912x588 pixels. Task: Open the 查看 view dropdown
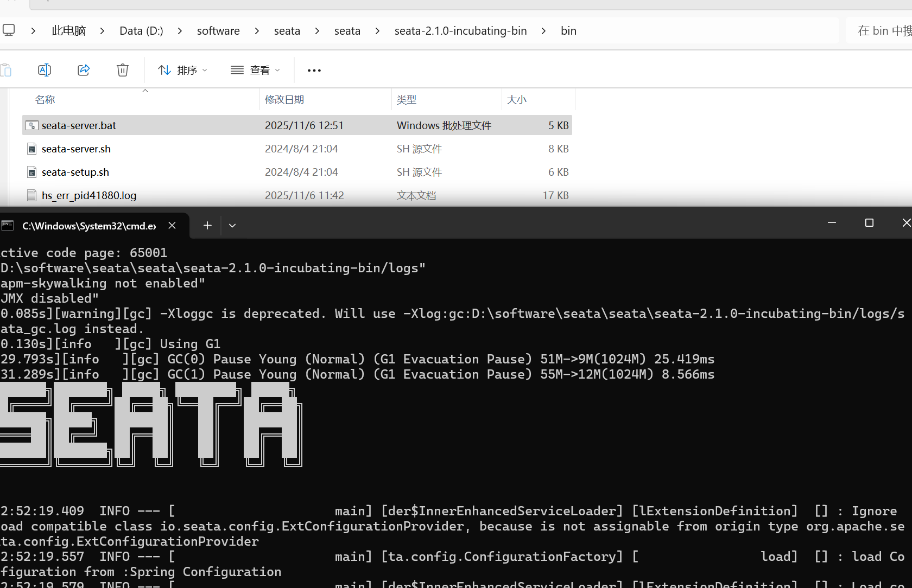point(255,71)
